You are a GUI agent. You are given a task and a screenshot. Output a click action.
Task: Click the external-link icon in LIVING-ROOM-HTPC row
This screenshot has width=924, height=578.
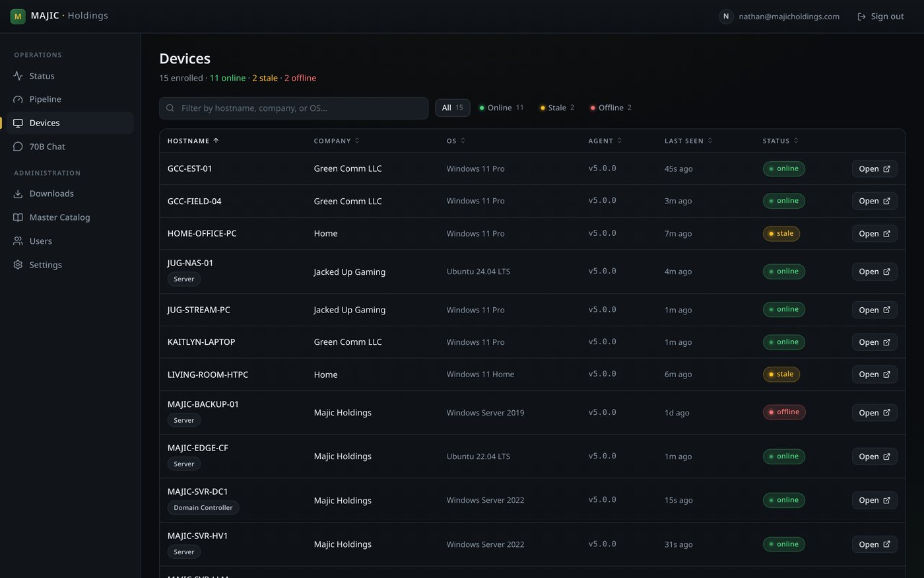886,375
